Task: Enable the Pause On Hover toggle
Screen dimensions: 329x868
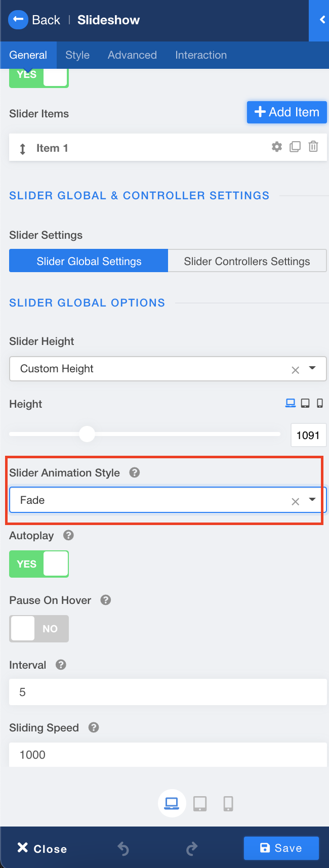Action: pos(39,629)
